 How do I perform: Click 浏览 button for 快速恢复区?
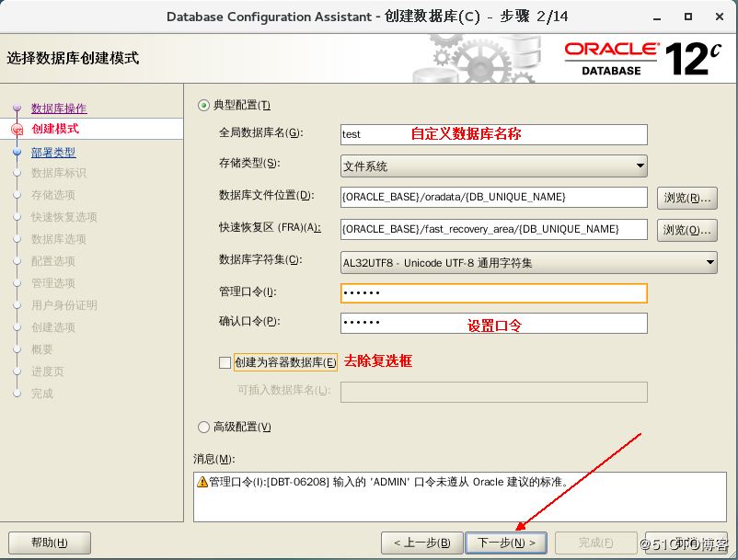(686, 229)
